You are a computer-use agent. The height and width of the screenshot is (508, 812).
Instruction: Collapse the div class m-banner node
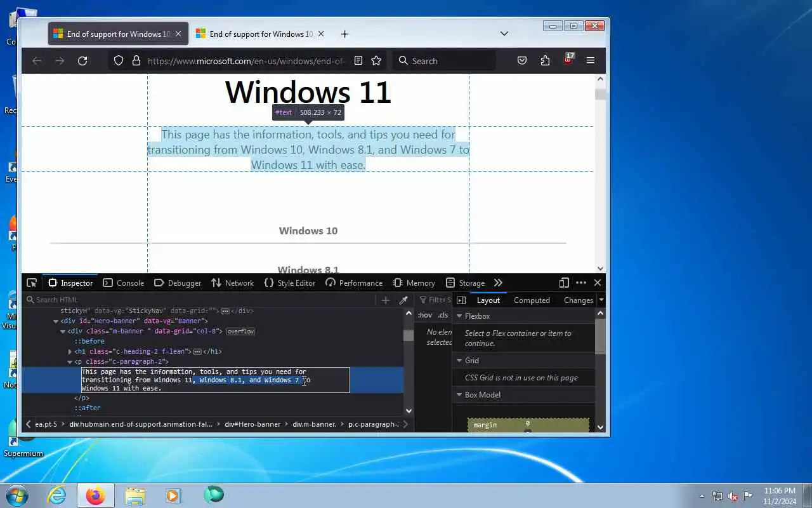(63, 331)
